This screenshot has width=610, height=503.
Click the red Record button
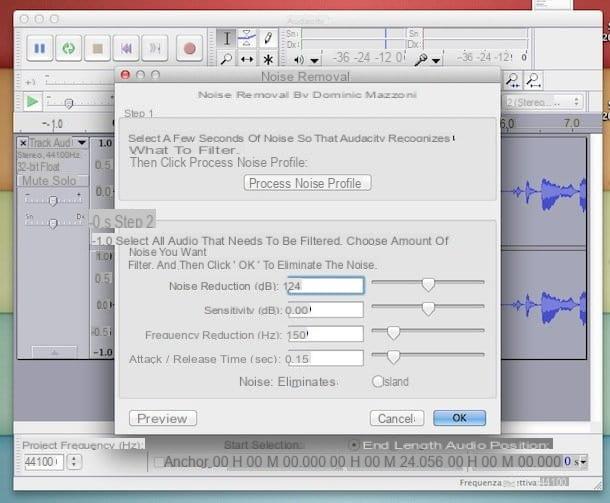tap(189, 48)
